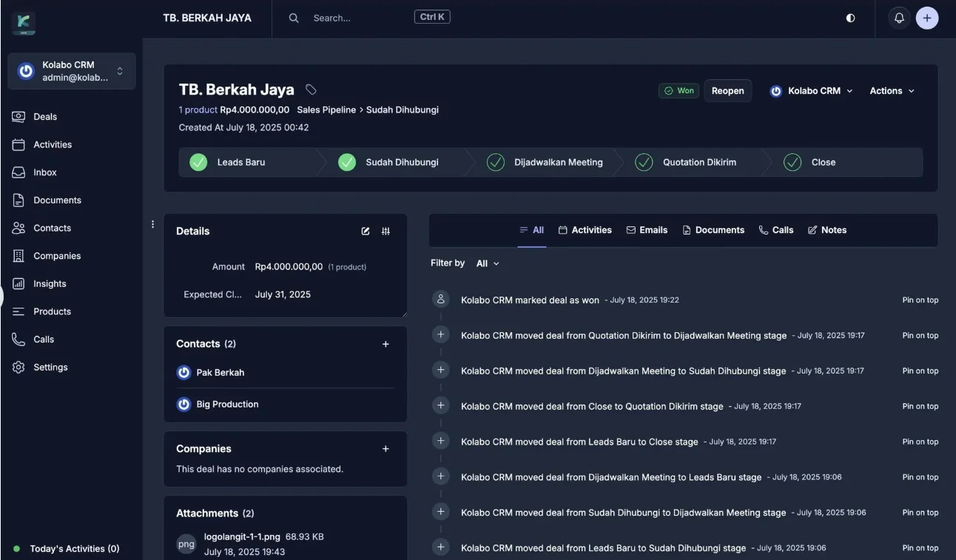
Task: Open the notifications bell
Action: [899, 18]
